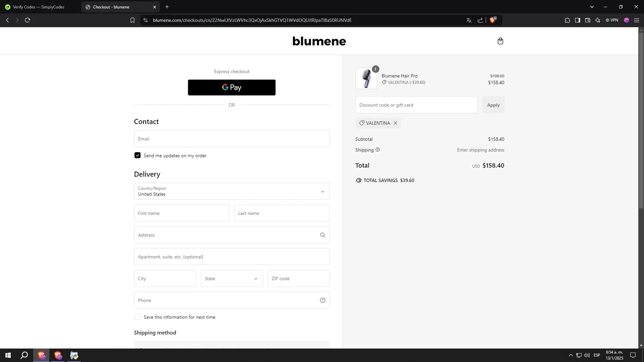Open the shopping bag cart icon

[500, 41]
